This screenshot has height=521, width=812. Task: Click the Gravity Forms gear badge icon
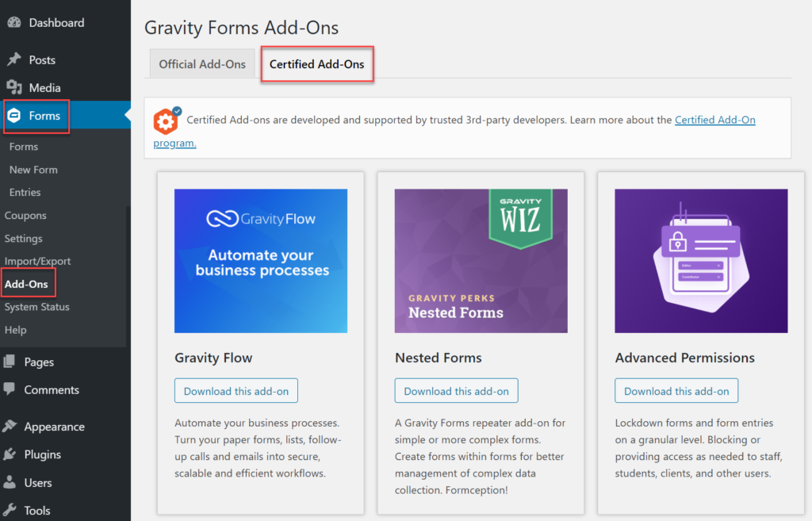(165, 120)
